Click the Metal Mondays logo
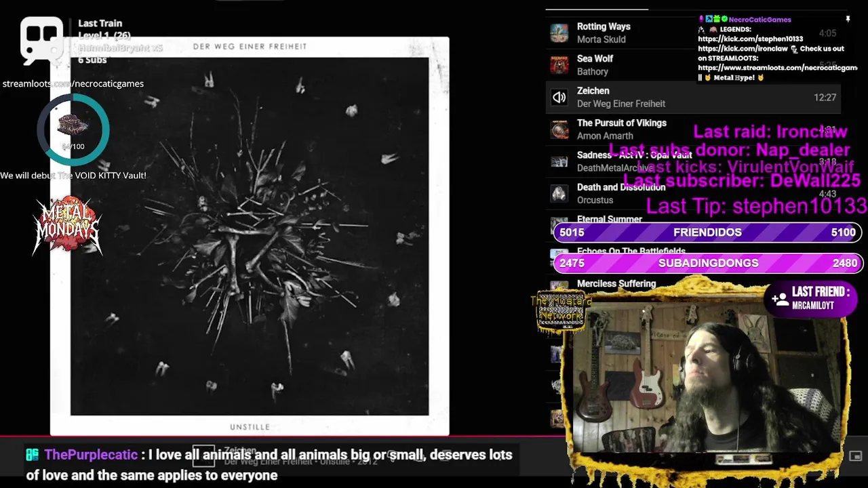868x488 pixels. 67,226
